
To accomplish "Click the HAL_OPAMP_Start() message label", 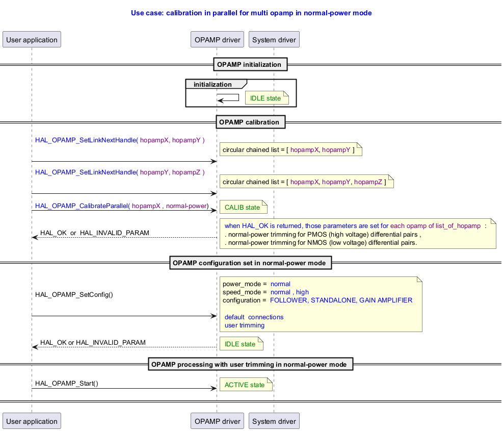I will click(67, 384).
